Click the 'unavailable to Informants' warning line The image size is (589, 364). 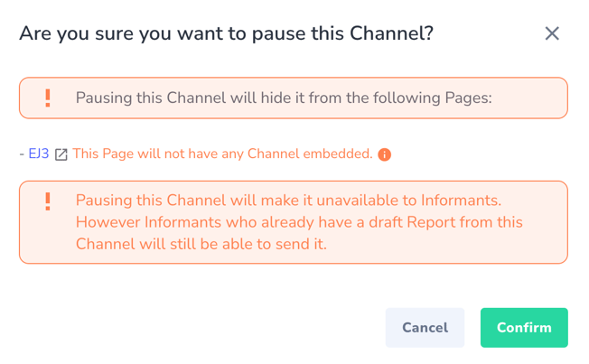pos(288,201)
